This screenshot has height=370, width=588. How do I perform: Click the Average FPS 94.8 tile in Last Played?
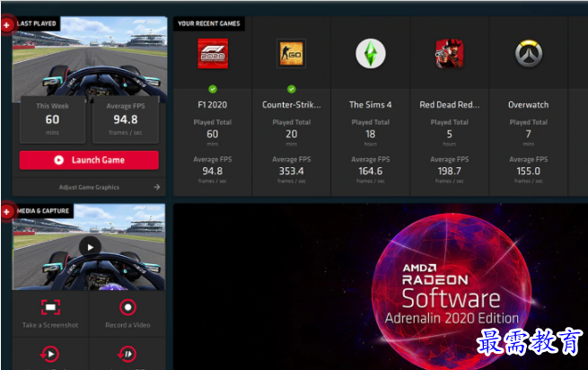coord(126,119)
